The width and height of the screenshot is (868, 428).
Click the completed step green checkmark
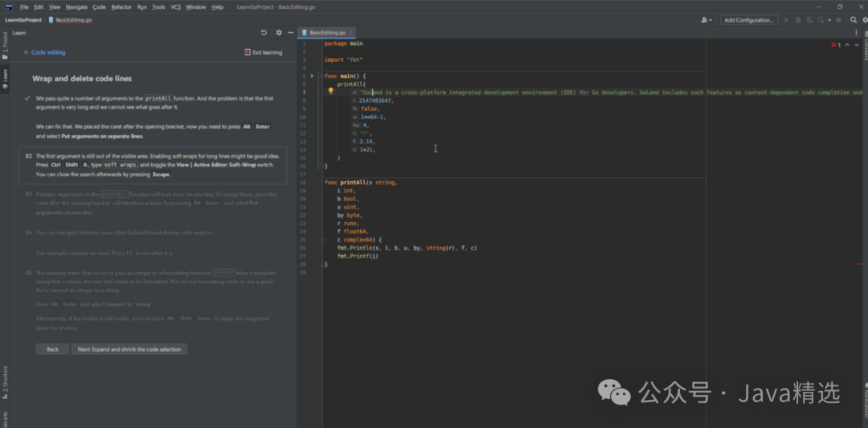[x=27, y=98]
